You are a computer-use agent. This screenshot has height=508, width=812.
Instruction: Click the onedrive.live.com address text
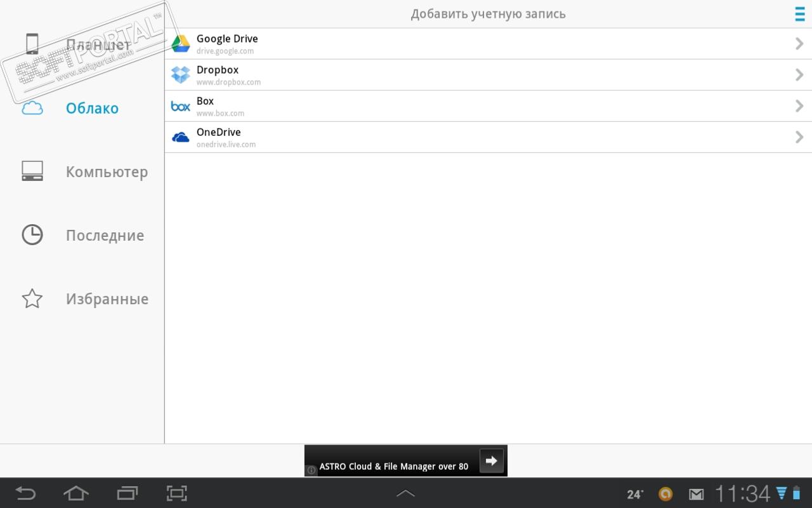click(x=226, y=145)
